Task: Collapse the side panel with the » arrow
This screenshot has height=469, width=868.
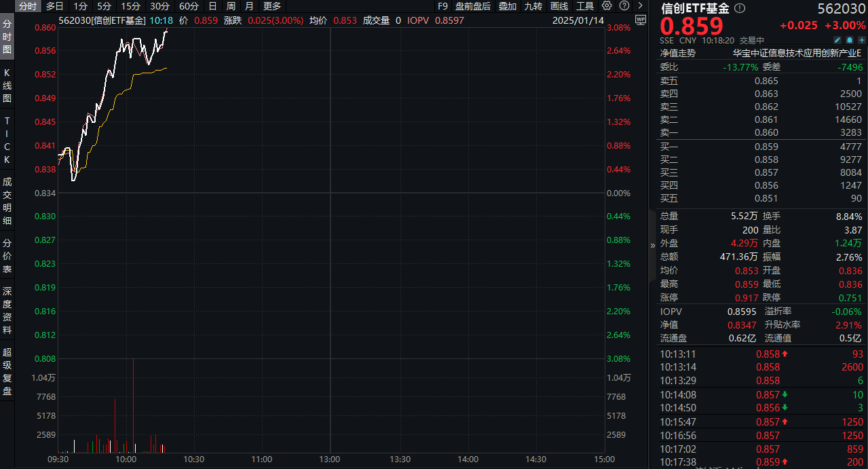Action: tap(653, 246)
